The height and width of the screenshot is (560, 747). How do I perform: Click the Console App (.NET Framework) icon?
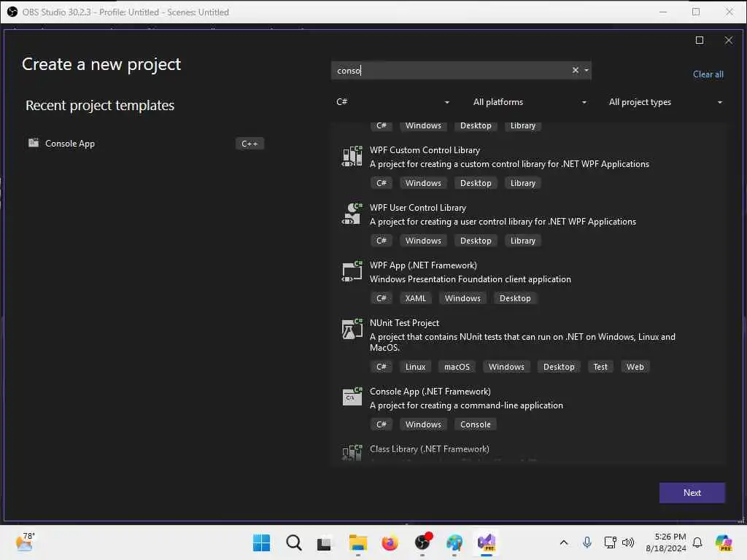coord(352,397)
